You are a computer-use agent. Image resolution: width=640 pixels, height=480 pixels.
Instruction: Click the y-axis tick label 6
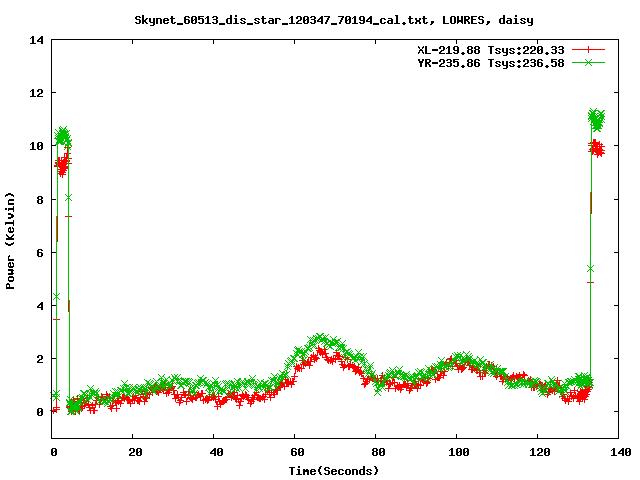point(40,253)
